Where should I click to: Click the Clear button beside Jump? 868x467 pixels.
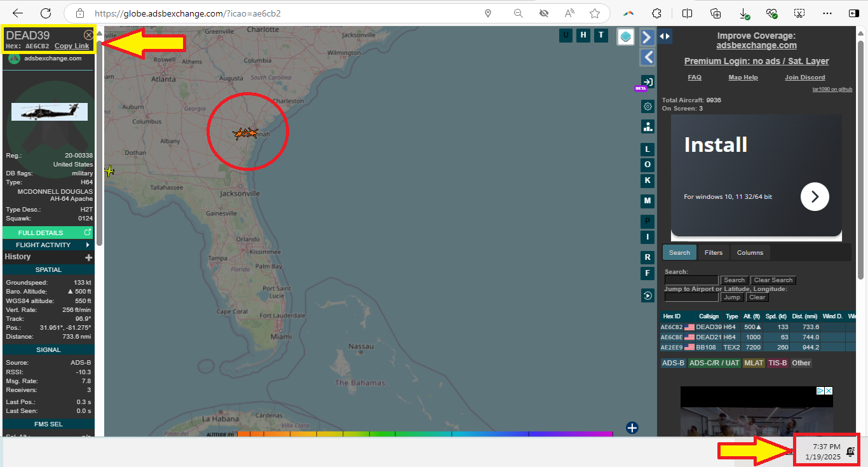[757, 297]
